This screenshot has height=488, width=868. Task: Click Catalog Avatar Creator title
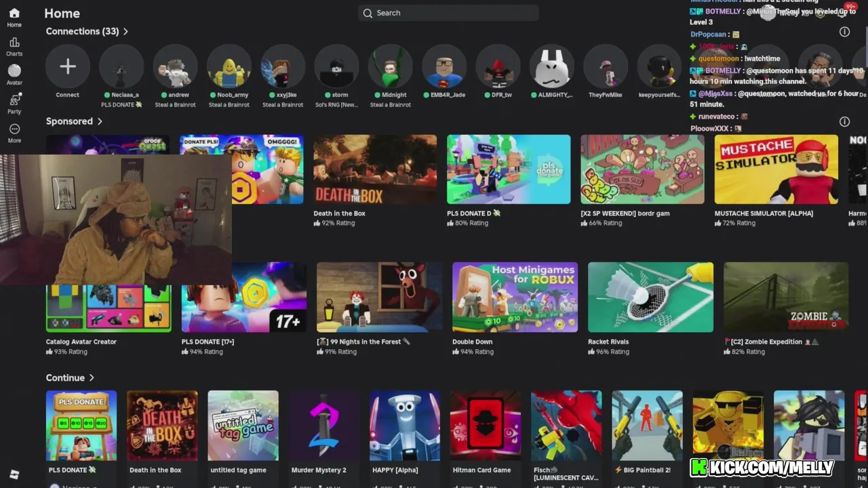click(x=81, y=342)
